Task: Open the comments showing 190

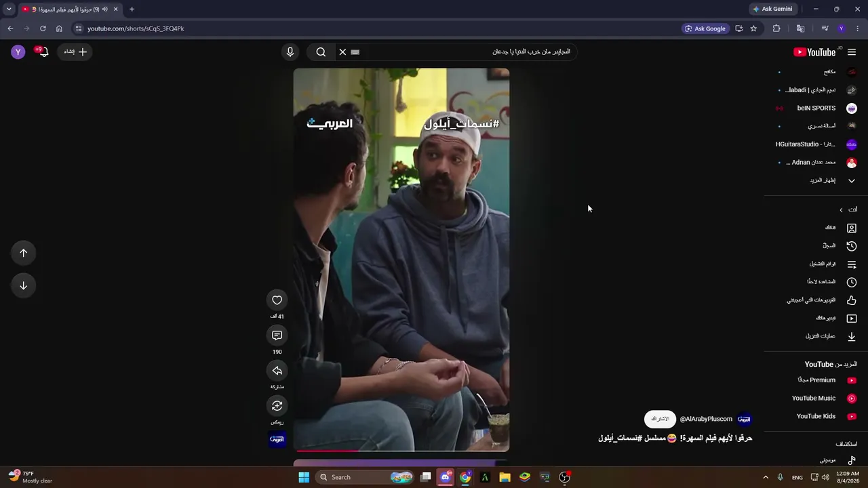Action: (277, 335)
